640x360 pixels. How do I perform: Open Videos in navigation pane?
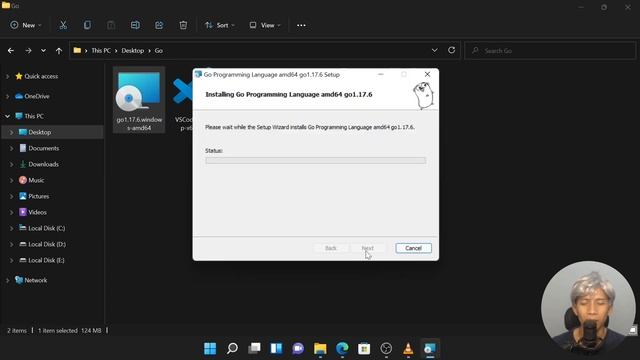tap(37, 212)
